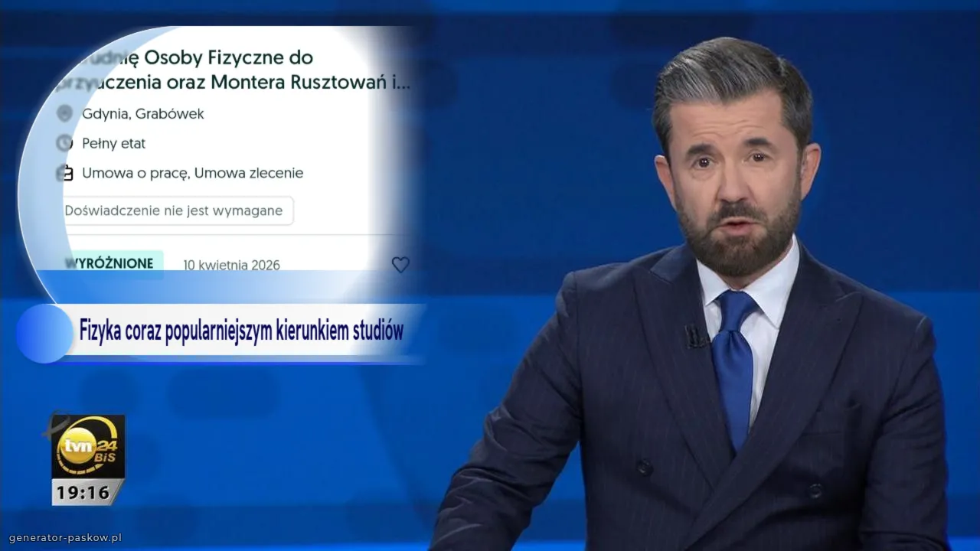Click the clock icon next to Pełny etat
Viewport: 980px width, 551px height.
pyautogui.click(x=64, y=143)
